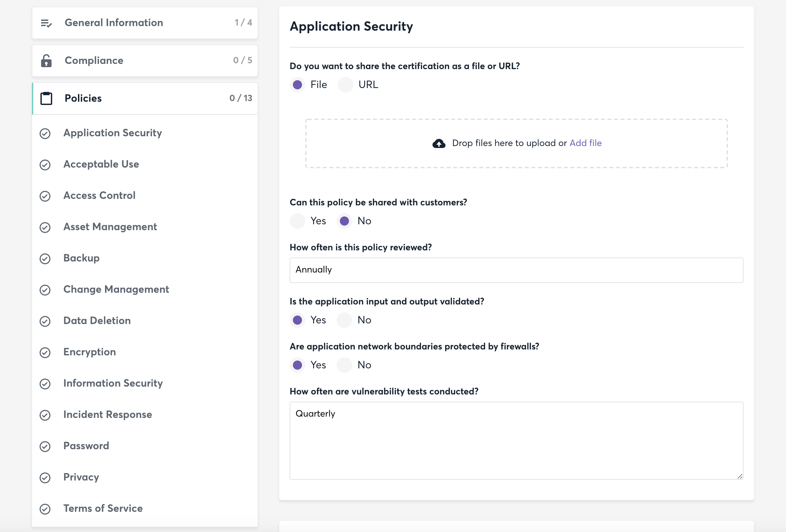Select URL for certification sharing

pos(345,84)
